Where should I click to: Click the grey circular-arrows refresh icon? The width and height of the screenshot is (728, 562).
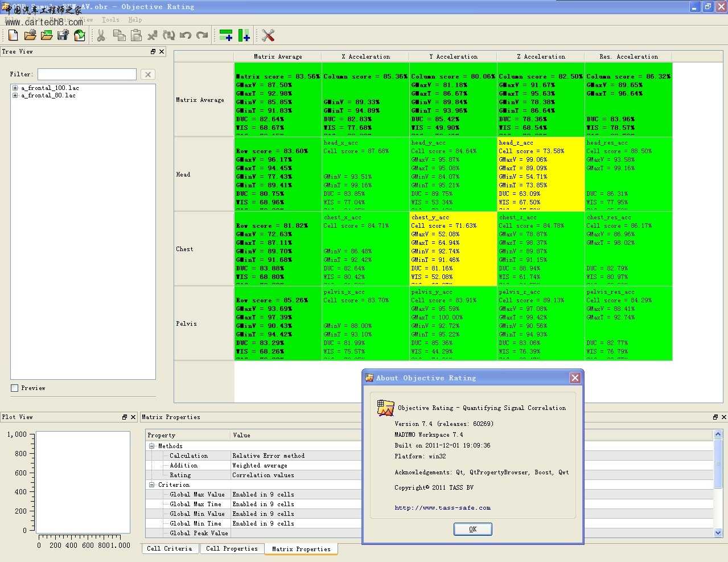(169, 35)
